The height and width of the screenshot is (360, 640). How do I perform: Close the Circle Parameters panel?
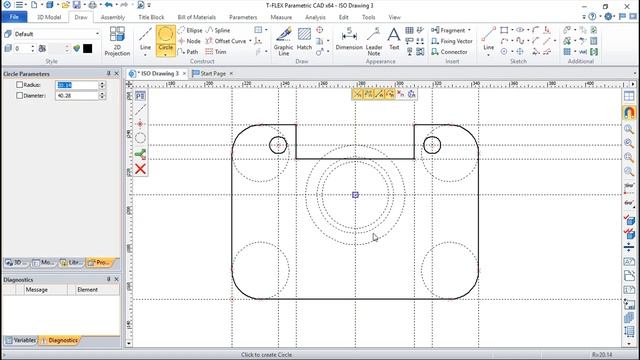point(116,73)
